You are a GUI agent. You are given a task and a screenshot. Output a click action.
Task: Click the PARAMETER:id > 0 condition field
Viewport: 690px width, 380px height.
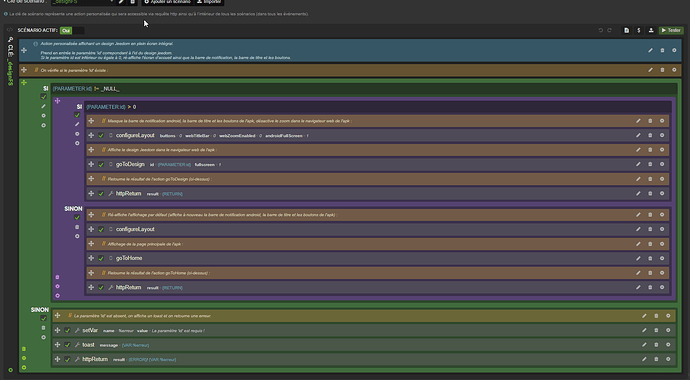378,107
